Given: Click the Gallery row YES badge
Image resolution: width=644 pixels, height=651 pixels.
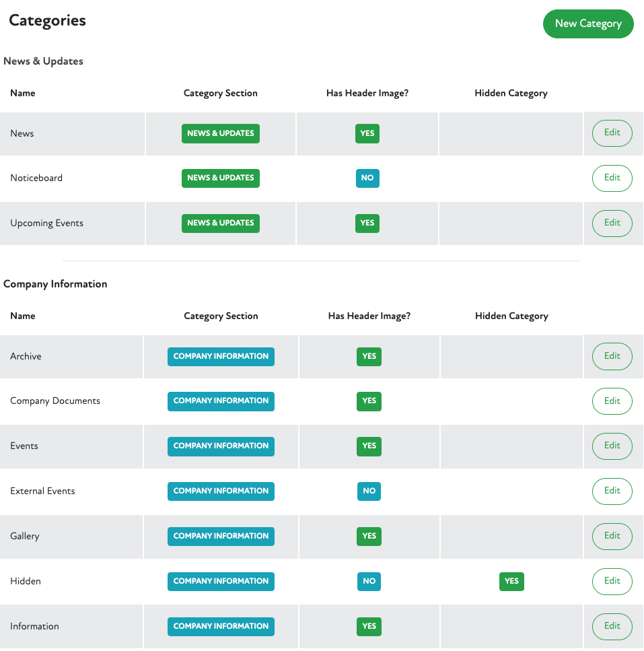Looking at the screenshot, I should point(369,537).
